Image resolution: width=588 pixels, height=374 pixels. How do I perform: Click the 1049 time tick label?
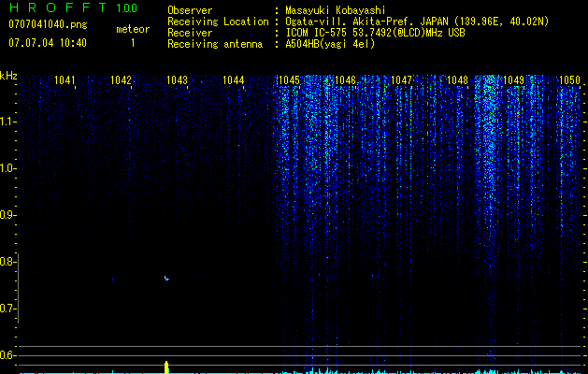click(513, 80)
